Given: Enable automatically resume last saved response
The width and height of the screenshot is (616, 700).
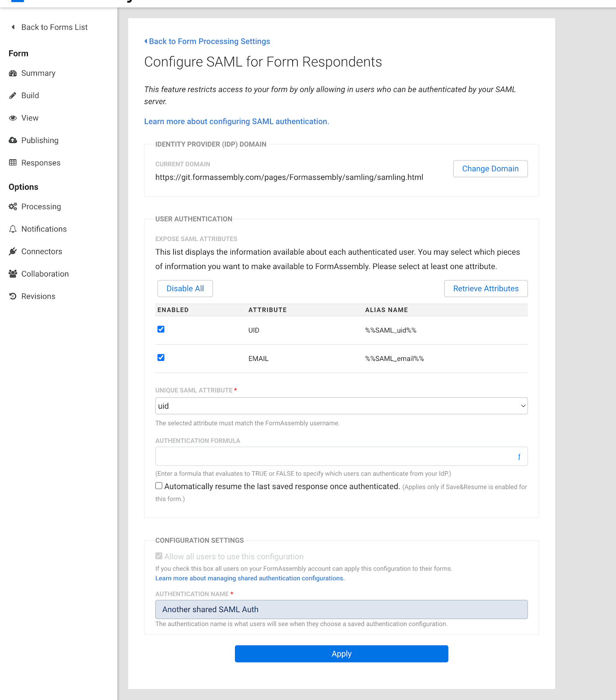Looking at the screenshot, I should (159, 486).
